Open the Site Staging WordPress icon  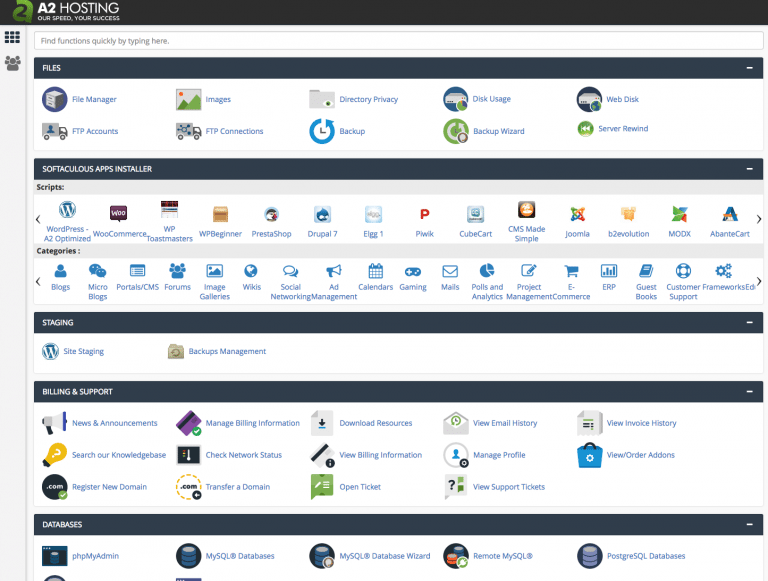tap(50, 351)
